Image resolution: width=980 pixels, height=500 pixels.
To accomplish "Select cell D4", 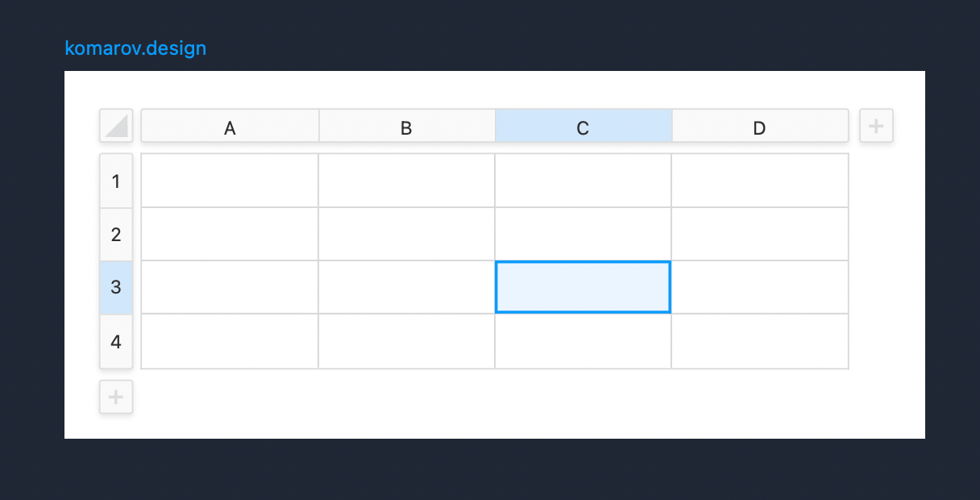I will [x=760, y=341].
